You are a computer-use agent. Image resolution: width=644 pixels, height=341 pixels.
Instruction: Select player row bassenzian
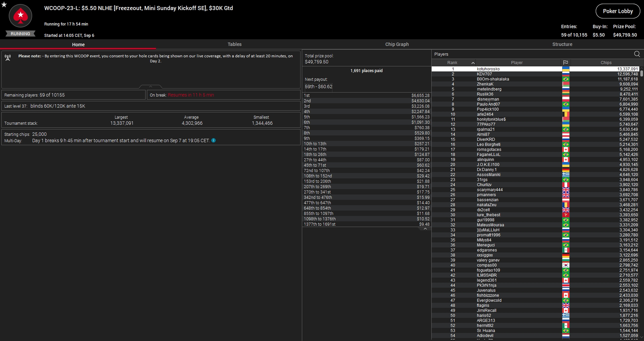coord(535,200)
